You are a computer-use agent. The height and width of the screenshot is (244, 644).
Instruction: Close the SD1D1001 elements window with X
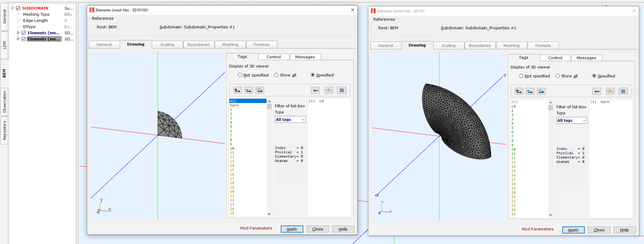point(353,10)
